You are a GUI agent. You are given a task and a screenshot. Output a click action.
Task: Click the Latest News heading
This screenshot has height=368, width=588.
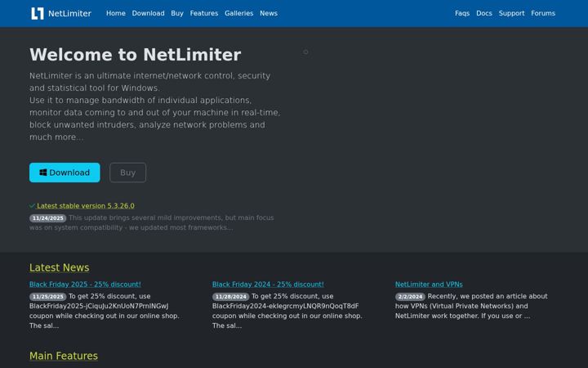coord(60,267)
